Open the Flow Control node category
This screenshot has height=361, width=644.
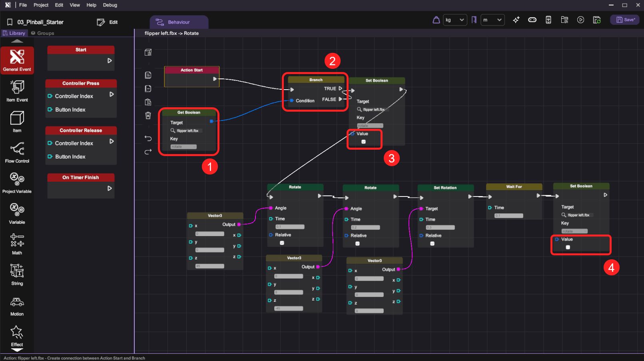(17, 152)
